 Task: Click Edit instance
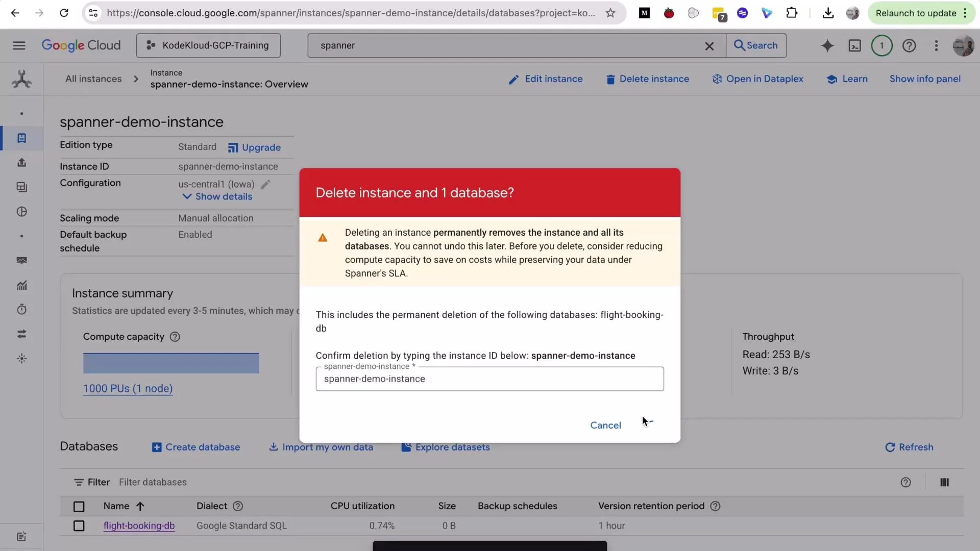point(546,79)
